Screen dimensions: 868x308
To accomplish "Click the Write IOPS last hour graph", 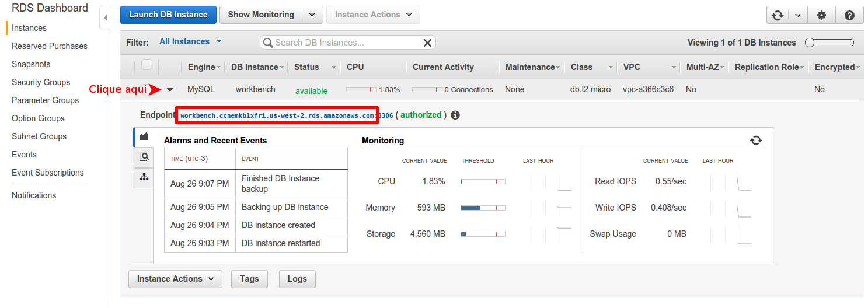I will 731,208.
